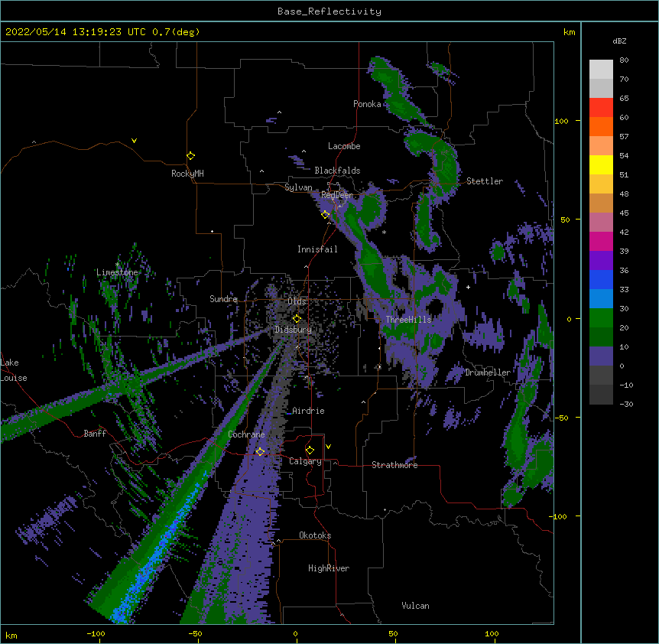This screenshot has height=644, width=659.
Task: Pick the red swatch in the dBZ legend
Action: point(601,108)
